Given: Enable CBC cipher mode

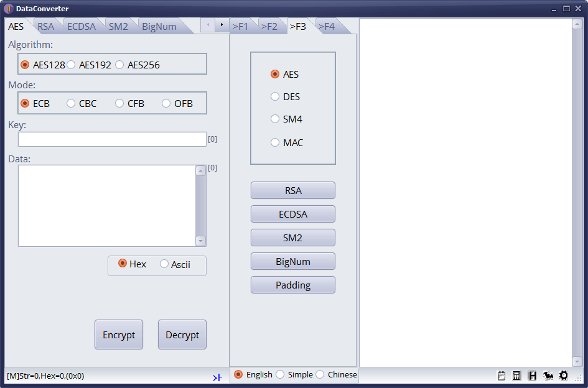Looking at the screenshot, I should [70, 103].
